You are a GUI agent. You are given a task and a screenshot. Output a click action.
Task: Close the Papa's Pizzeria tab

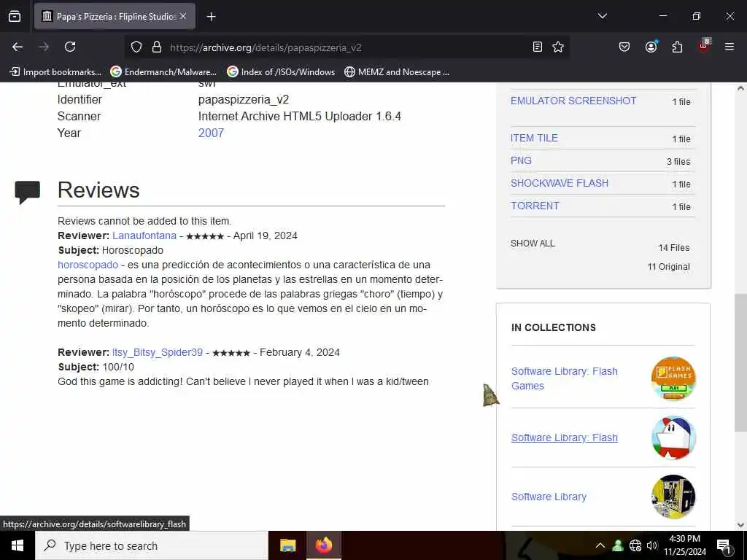(183, 16)
